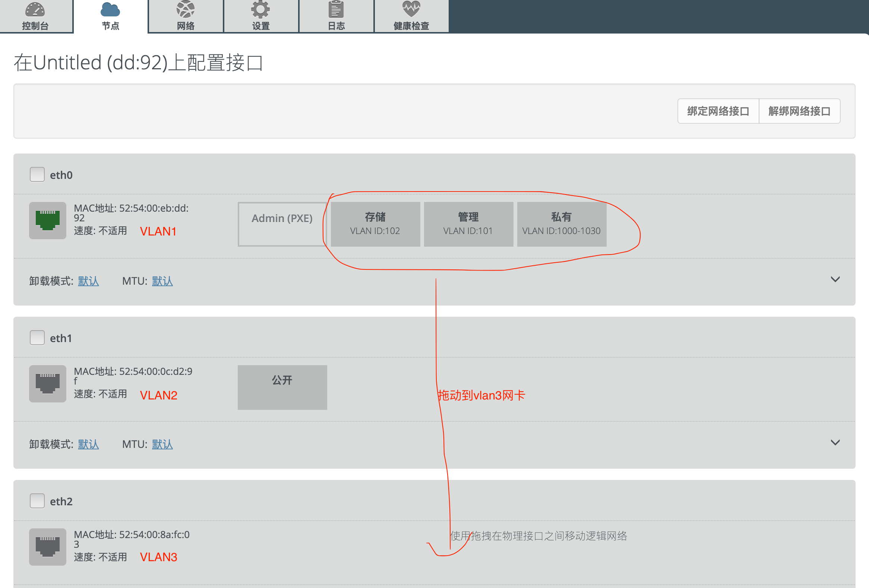869x588 pixels.
Task: Open the 日志 logs tab
Action: pos(336,16)
